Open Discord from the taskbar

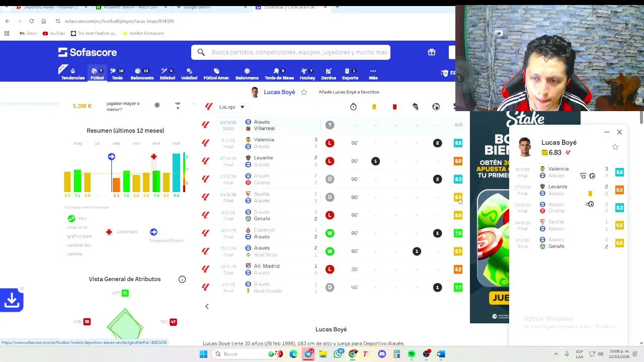click(x=382, y=354)
